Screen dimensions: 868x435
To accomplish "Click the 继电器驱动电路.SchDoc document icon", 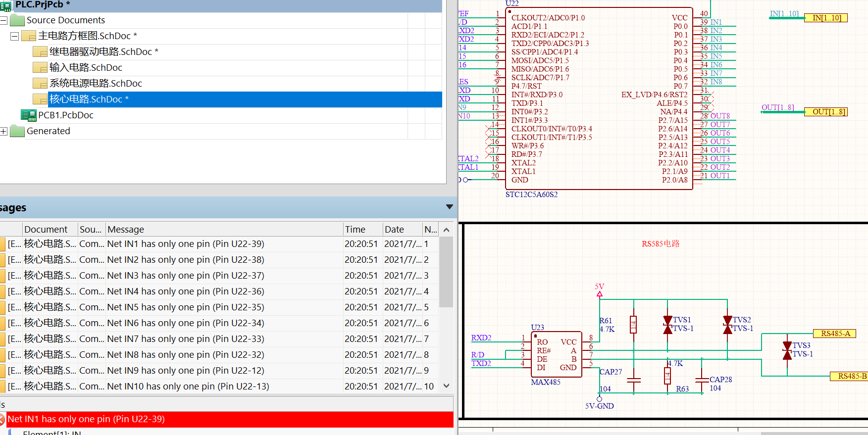I will pos(40,52).
